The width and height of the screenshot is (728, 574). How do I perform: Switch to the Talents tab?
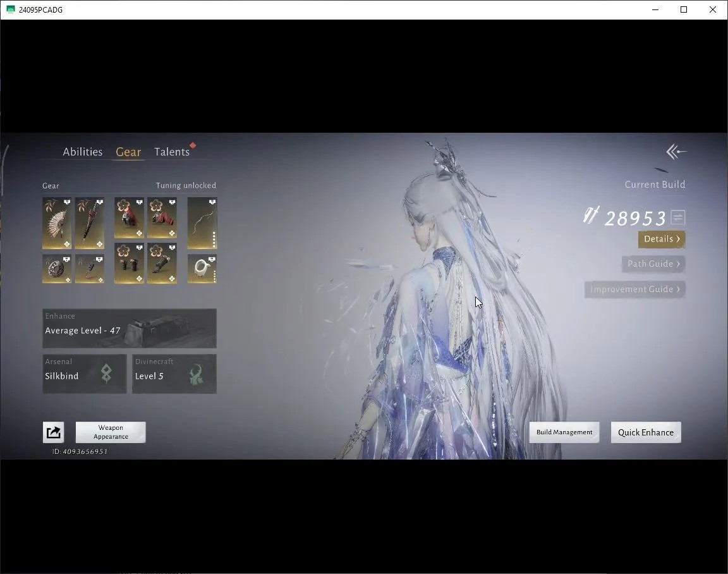coord(172,152)
